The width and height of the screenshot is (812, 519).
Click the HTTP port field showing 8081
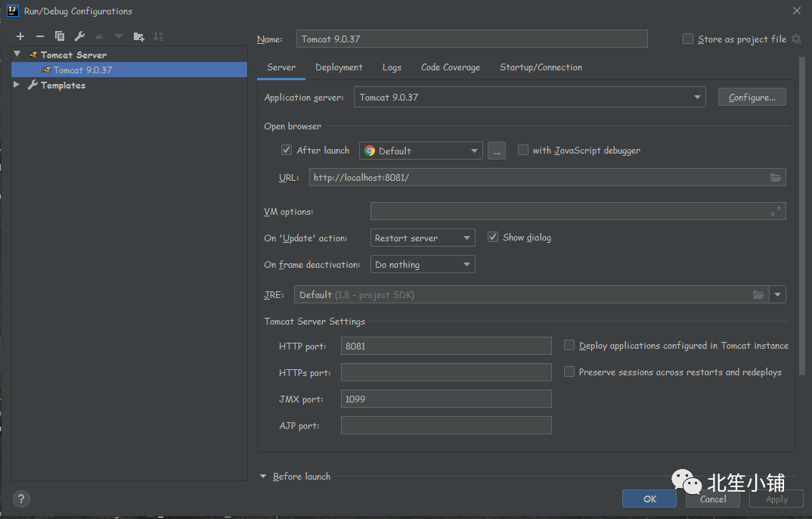pos(446,346)
